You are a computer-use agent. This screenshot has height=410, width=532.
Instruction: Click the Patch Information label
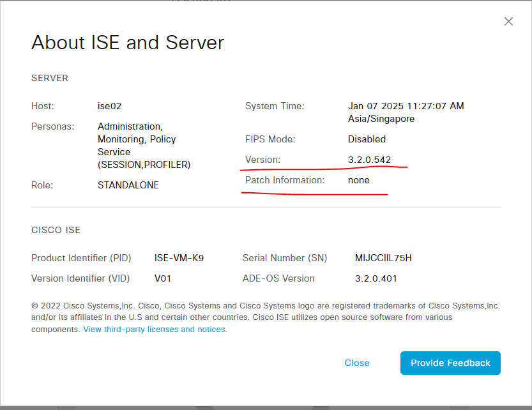(x=285, y=180)
